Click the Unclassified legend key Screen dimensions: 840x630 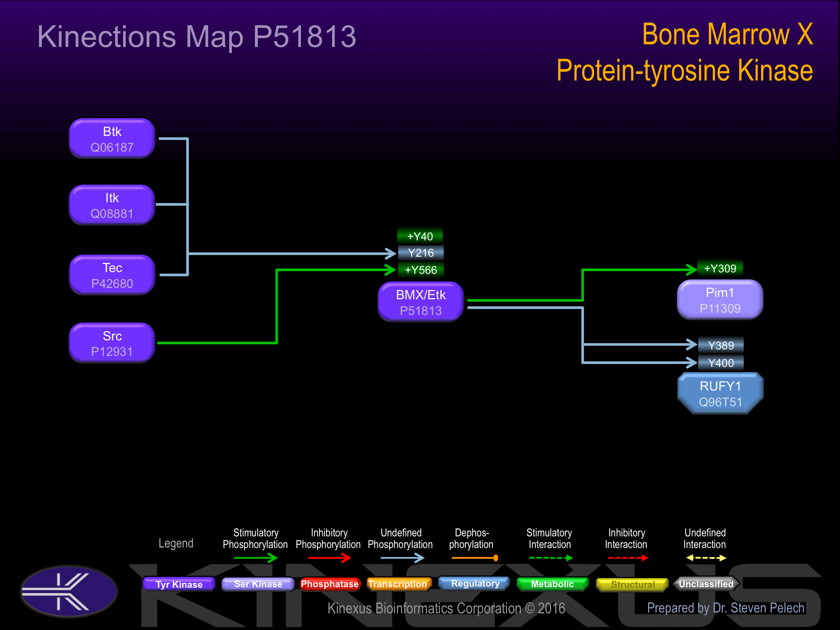(x=706, y=584)
